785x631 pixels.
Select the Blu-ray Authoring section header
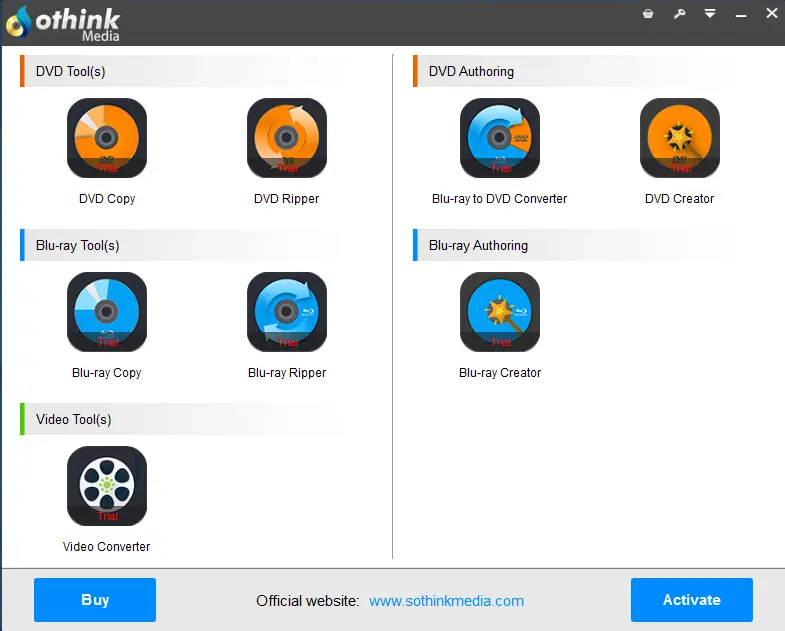478,246
